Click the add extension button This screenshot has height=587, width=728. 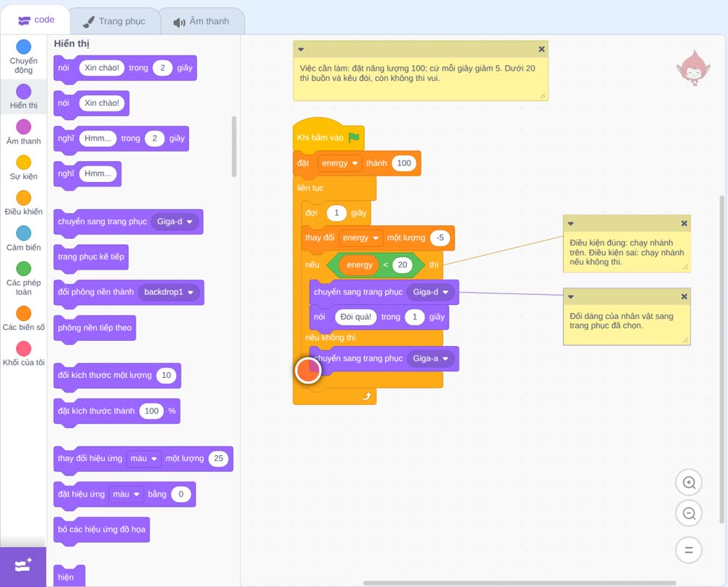point(23,566)
